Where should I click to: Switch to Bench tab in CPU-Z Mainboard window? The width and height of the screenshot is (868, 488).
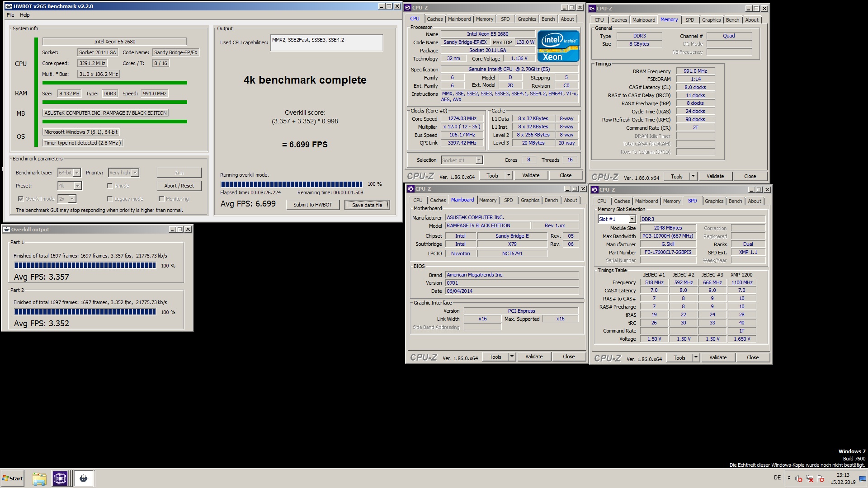coord(551,200)
